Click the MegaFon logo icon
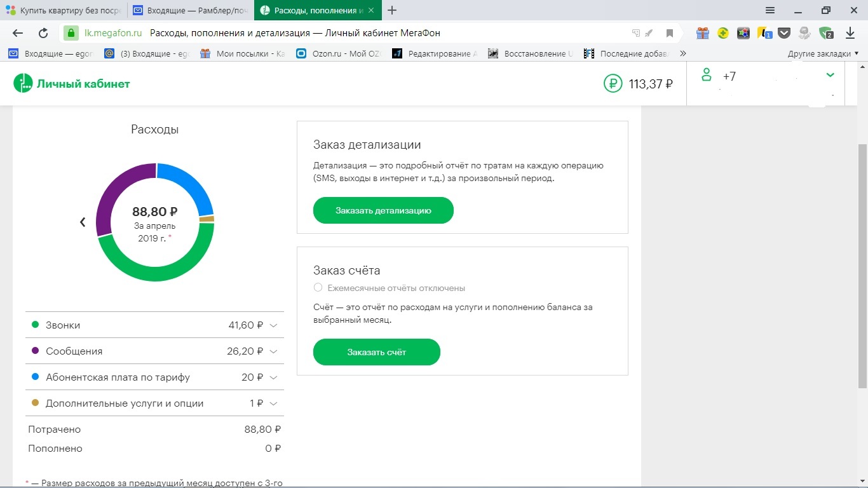The width and height of the screenshot is (868, 488). point(23,83)
